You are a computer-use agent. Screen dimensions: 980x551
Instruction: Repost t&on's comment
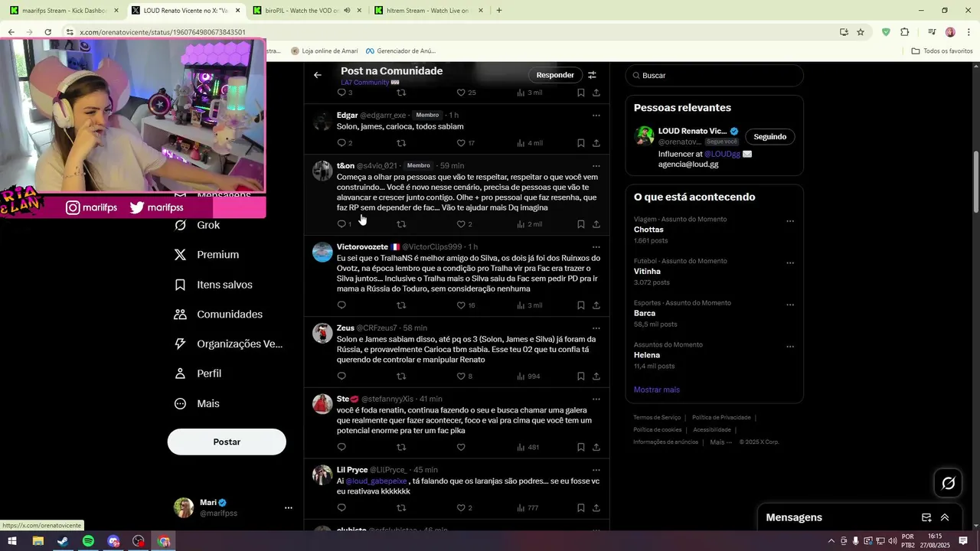401,224
